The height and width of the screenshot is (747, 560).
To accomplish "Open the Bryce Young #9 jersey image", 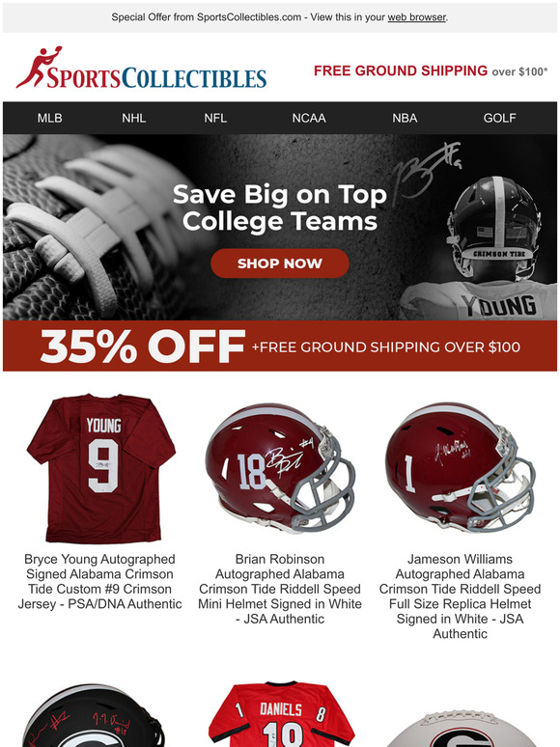I will pos(101,468).
